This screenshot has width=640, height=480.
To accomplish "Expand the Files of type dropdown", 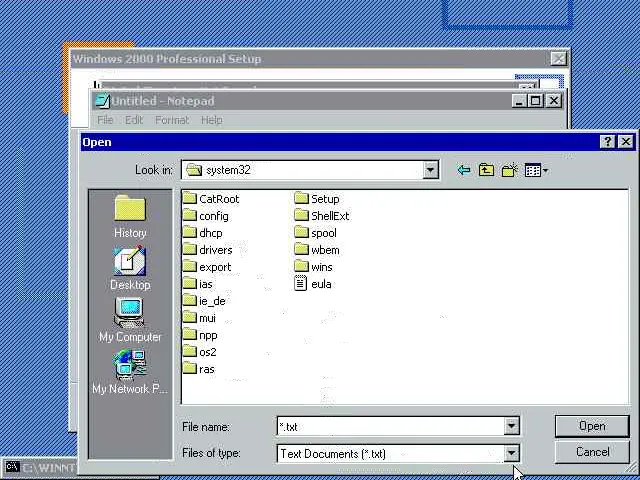I will point(511,453).
